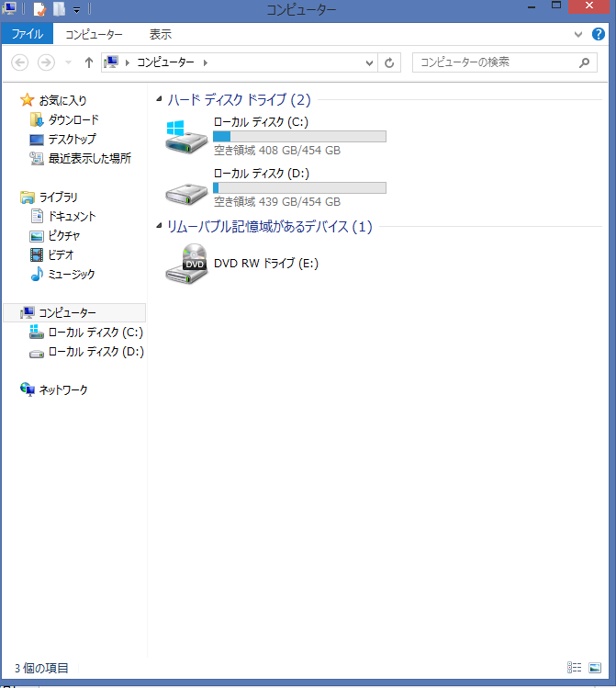Switch to details view in status bar
Viewport: 616px width, 688px height.
click(574, 668)
